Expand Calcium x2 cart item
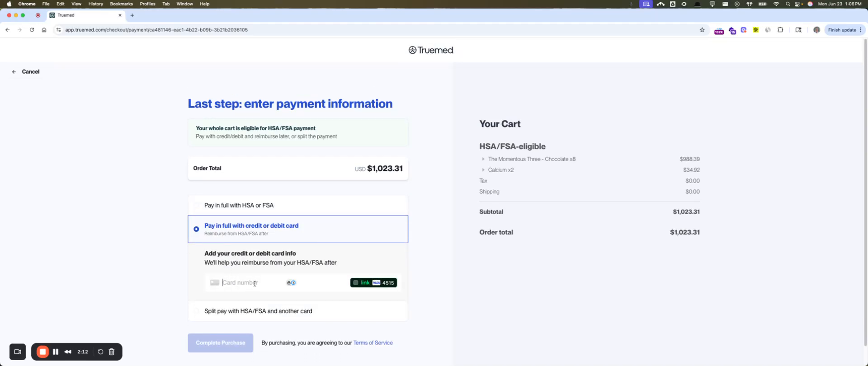The width and height of the screenshot is (868, 366). click(x=483, y=170)
